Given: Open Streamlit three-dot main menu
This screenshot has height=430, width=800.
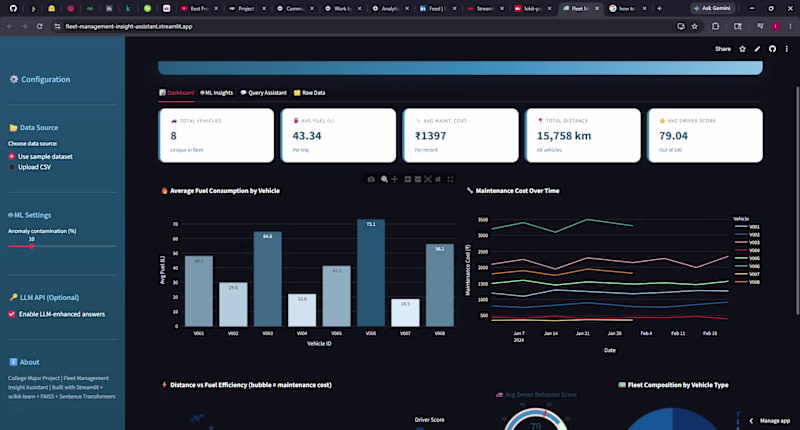Looking at the screenshot, I should coord(787,49).
